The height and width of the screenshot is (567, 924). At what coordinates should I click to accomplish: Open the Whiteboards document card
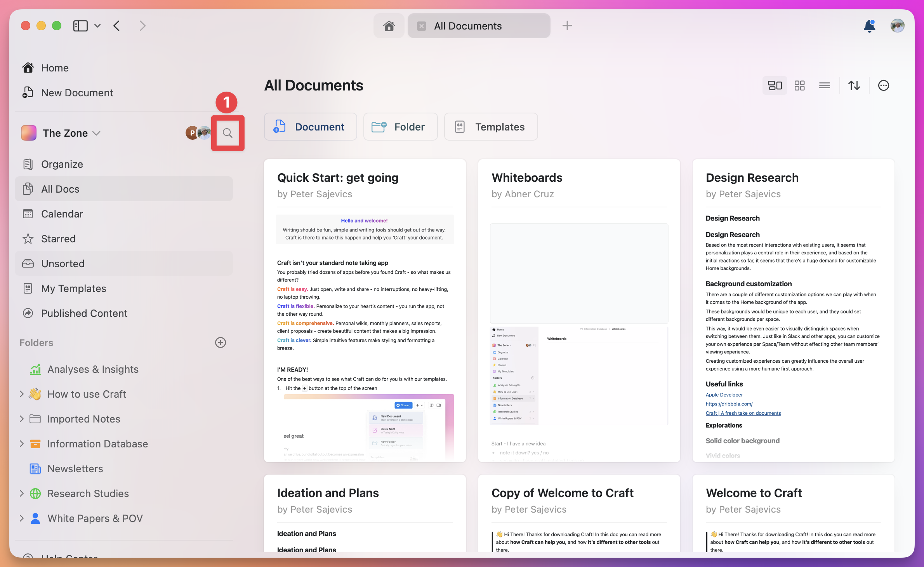tap(579, 311)
